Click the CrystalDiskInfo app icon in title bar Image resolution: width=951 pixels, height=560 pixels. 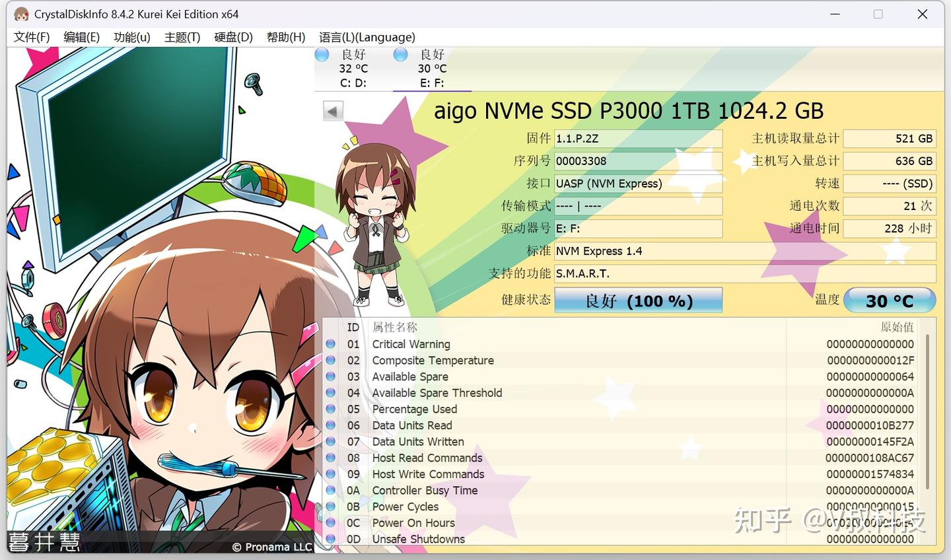click(21, 14)
